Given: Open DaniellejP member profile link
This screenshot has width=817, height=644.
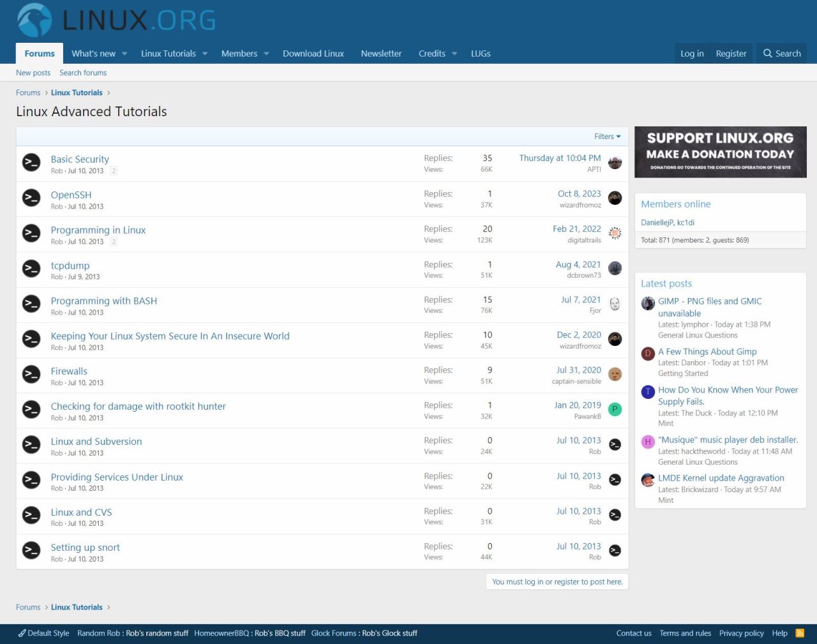Looking at the screenshot, I should tap(657, 223).
